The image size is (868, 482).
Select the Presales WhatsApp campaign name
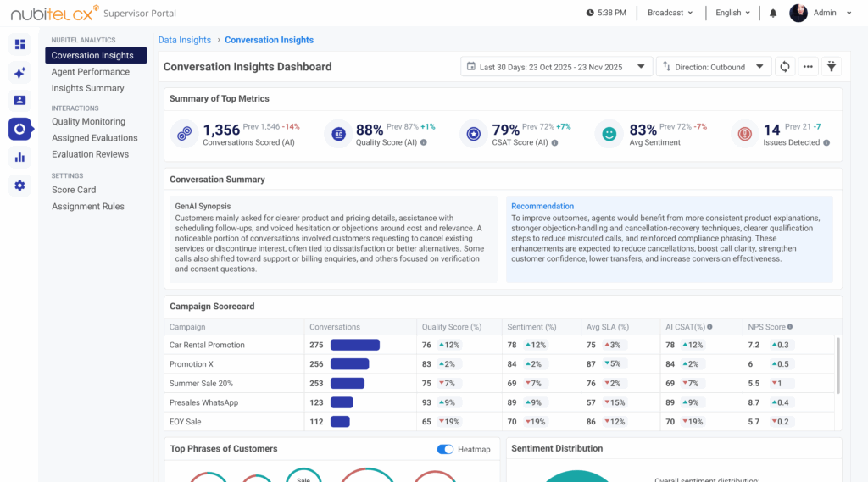[203, 403]
